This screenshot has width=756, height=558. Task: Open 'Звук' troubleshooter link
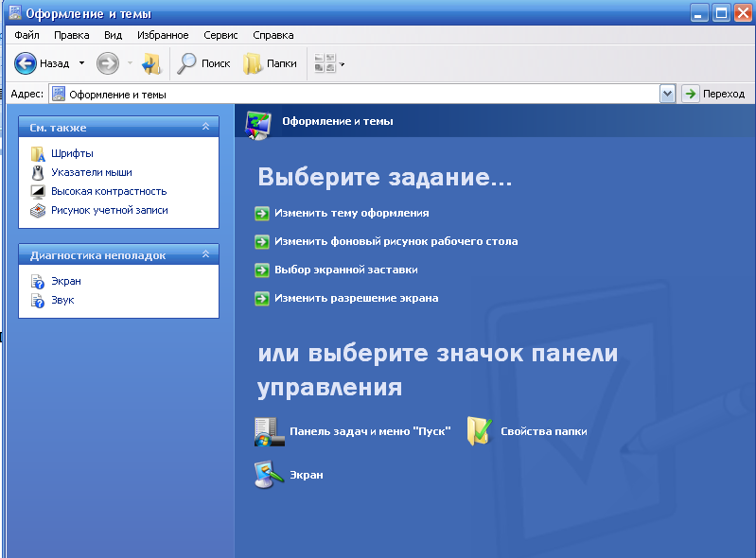pyautogui.click(x=62, y=300)
